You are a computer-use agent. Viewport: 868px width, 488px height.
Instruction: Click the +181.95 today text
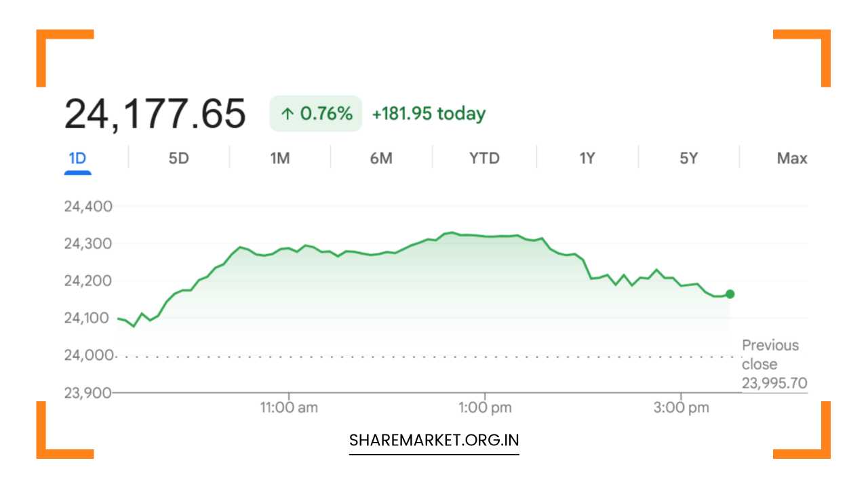(429, 114)
